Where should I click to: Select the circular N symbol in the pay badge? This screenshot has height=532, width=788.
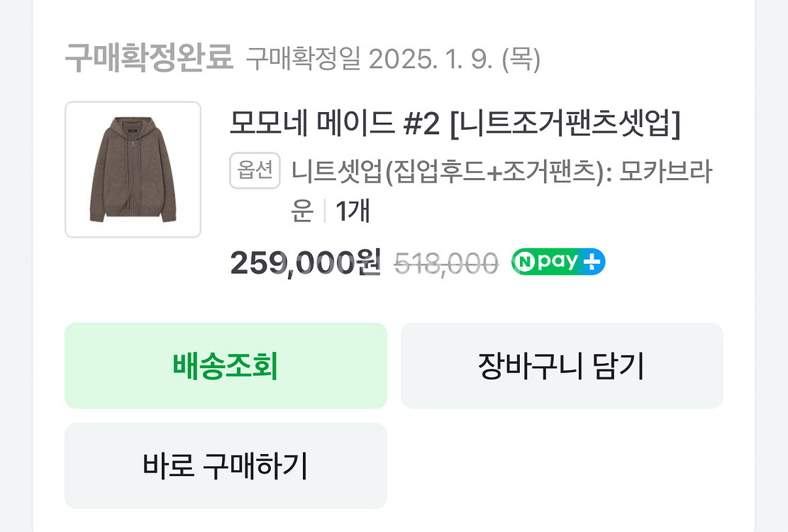526,262
